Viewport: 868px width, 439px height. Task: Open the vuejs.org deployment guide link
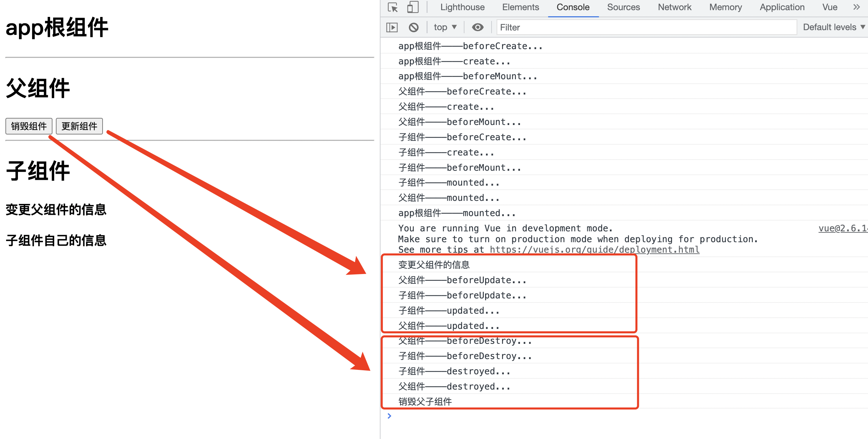pos(594,250)
